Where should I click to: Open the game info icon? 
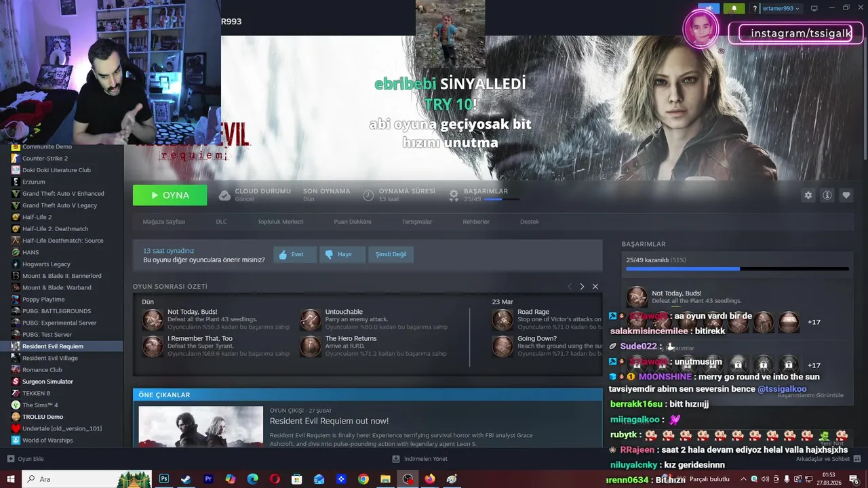827,195
